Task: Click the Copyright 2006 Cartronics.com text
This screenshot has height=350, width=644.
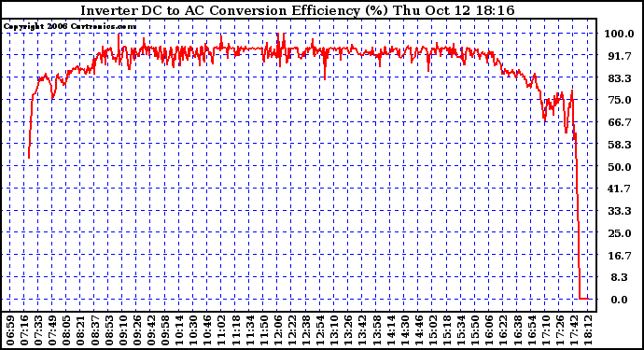Action: tap(70, 27)
